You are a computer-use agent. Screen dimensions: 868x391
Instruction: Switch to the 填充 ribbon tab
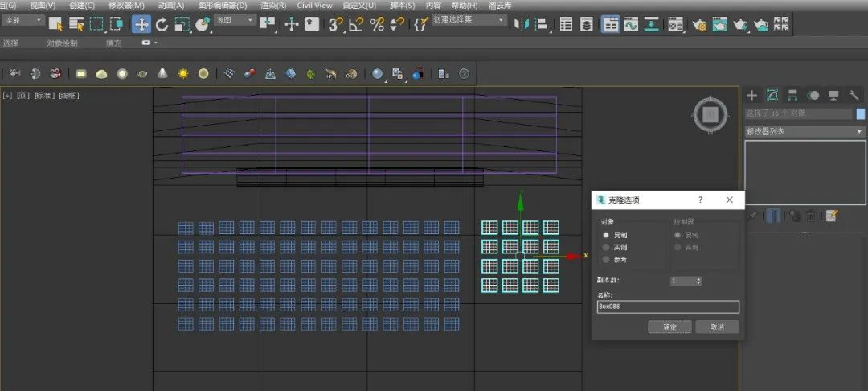[x=113, y=43]
